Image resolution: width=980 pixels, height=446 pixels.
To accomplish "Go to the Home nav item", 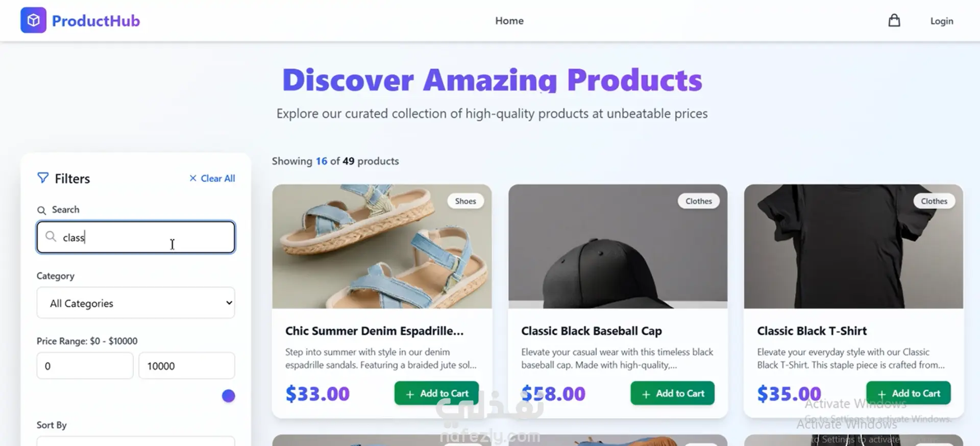I will click(x=509, y=21).
